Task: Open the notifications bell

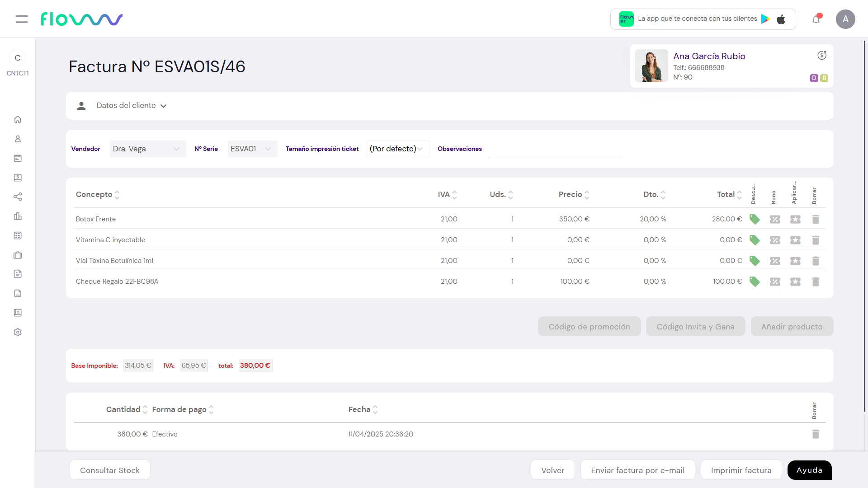Action: pyautogui.click(x=816, y=19)
